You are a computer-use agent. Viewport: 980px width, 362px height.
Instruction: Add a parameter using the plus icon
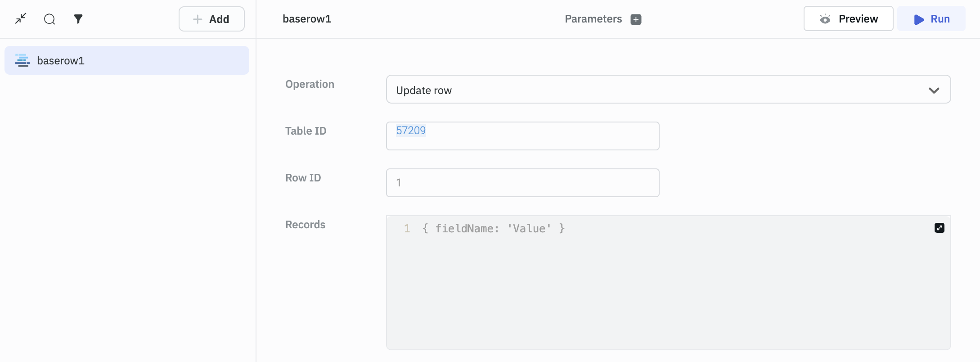pyautogui.click(x=636, y=19)
